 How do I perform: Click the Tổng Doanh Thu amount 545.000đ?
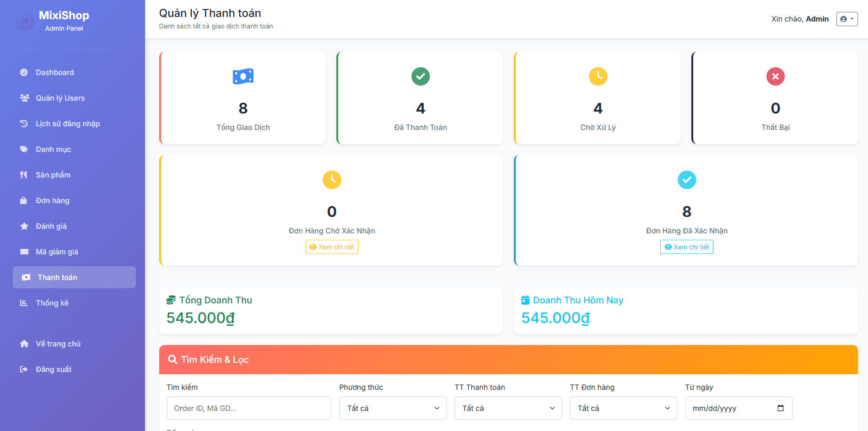[200, 318]
